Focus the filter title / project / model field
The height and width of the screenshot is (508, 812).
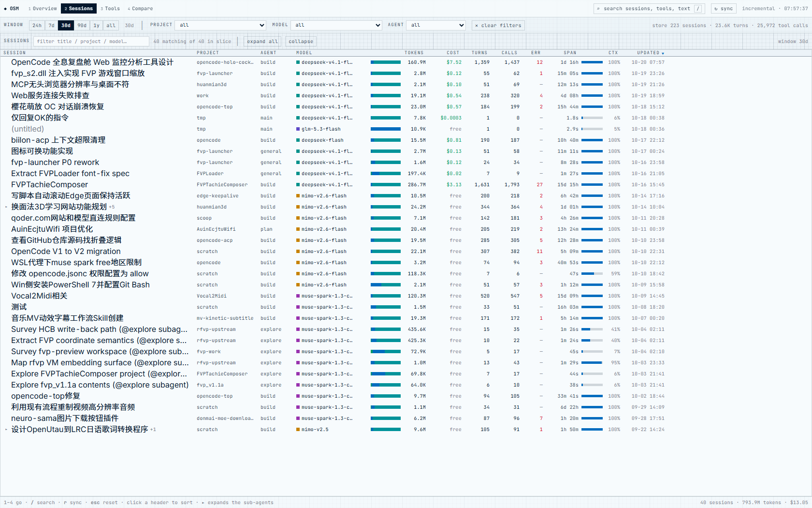click(x=91, y=41)
